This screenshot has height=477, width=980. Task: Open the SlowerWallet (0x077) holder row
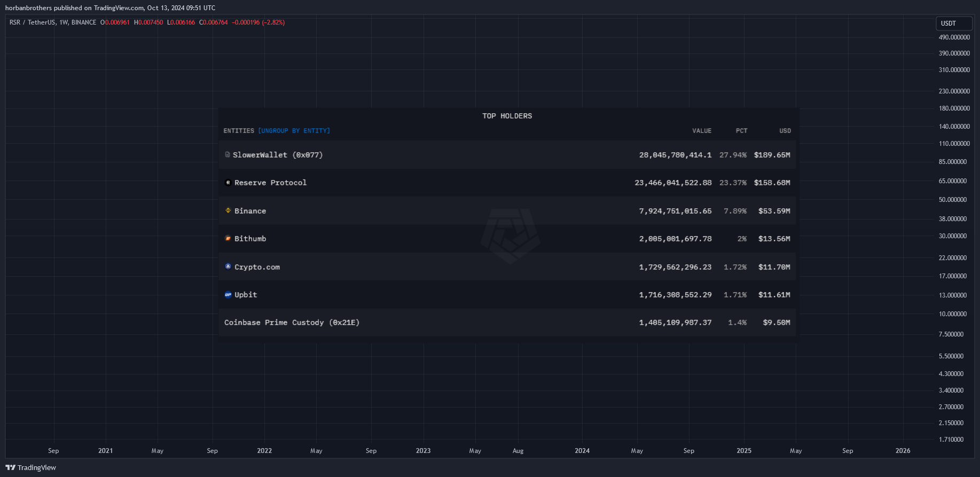(x=507, y=155)
